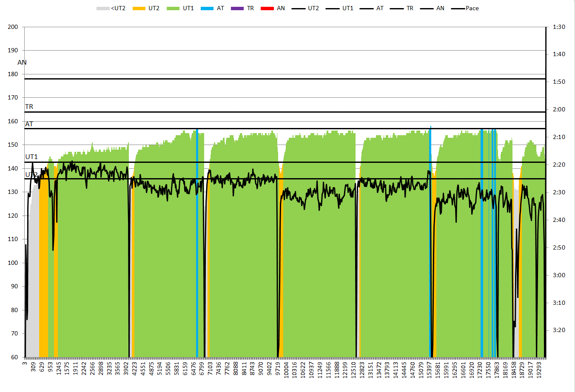Click the 200 value on the left axis
The height and width of the screenshot is (392, 575).
pyautogui.click(x=13, y=27)
